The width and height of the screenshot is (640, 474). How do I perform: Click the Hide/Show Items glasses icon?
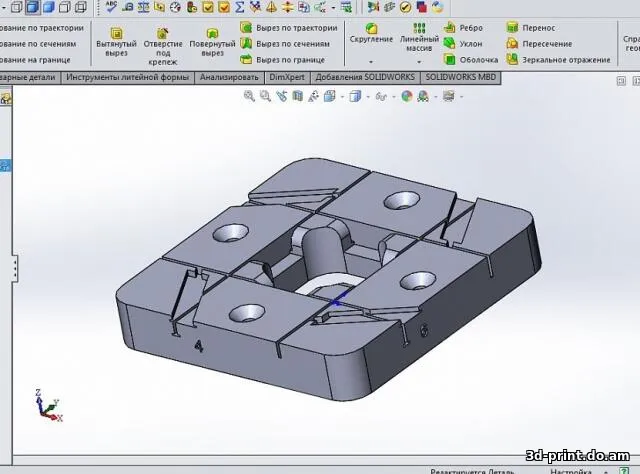[x=381, y=96]
